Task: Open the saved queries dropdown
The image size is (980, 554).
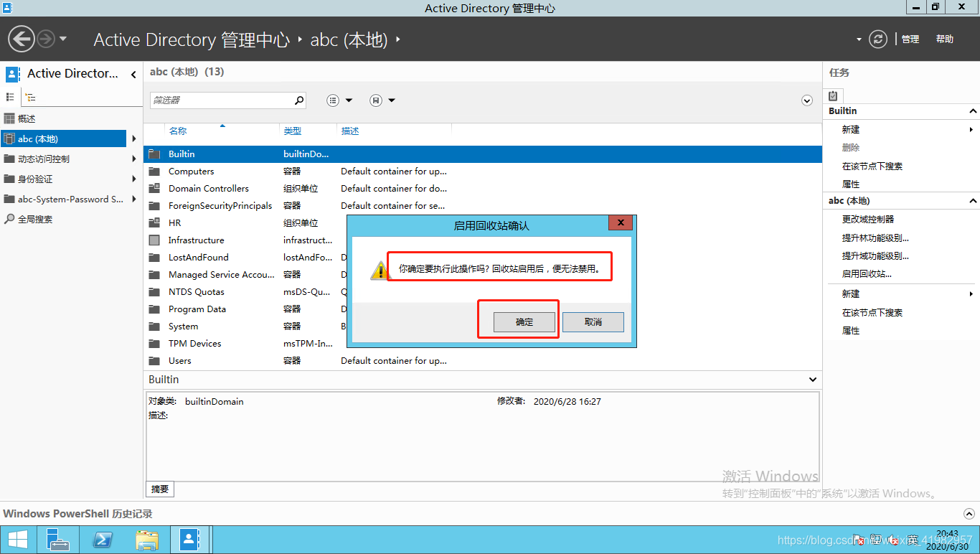Action: click(383, 100)
